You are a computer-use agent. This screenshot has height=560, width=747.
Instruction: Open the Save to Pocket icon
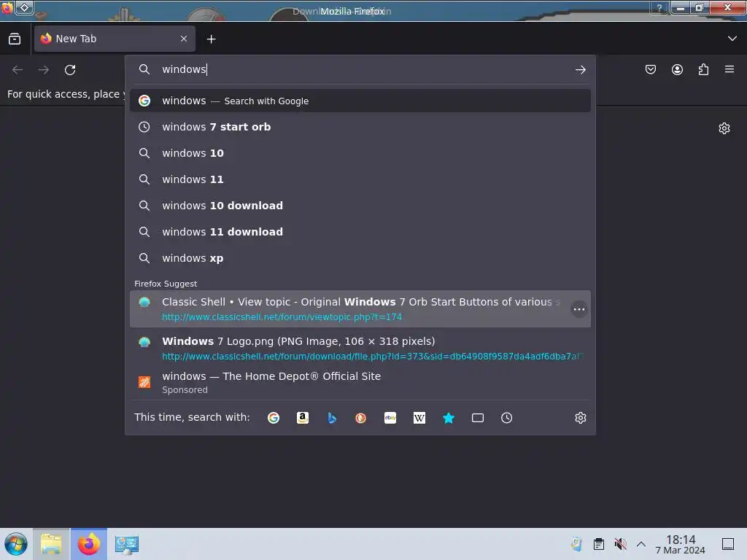650,69
